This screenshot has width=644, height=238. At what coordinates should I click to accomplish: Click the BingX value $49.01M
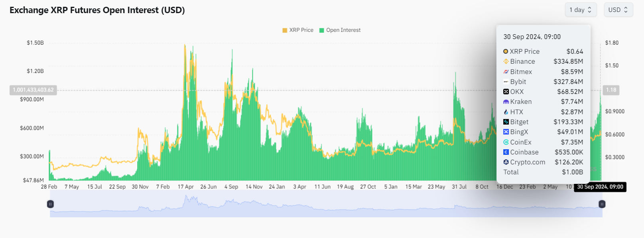[x=570, y=132]
